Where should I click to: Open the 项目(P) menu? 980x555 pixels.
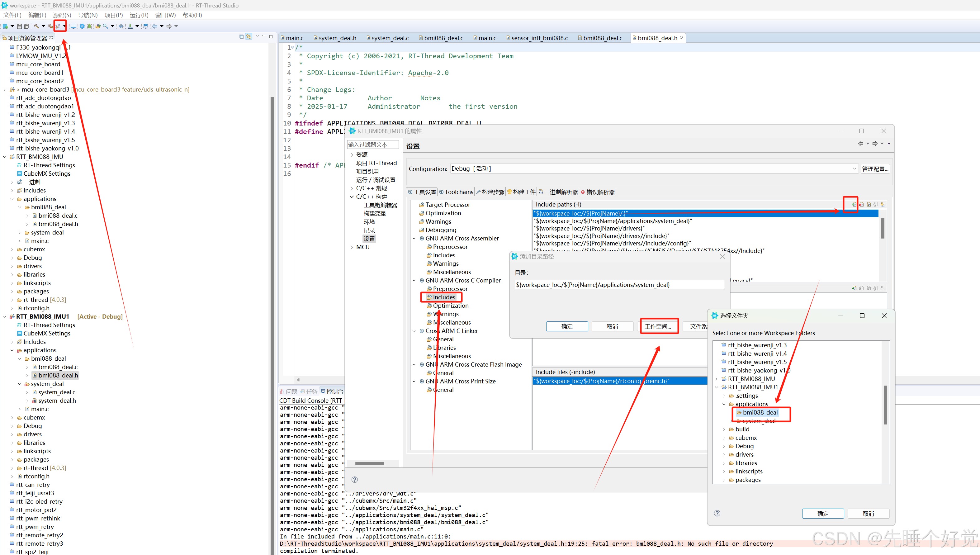tap(114, 15)
